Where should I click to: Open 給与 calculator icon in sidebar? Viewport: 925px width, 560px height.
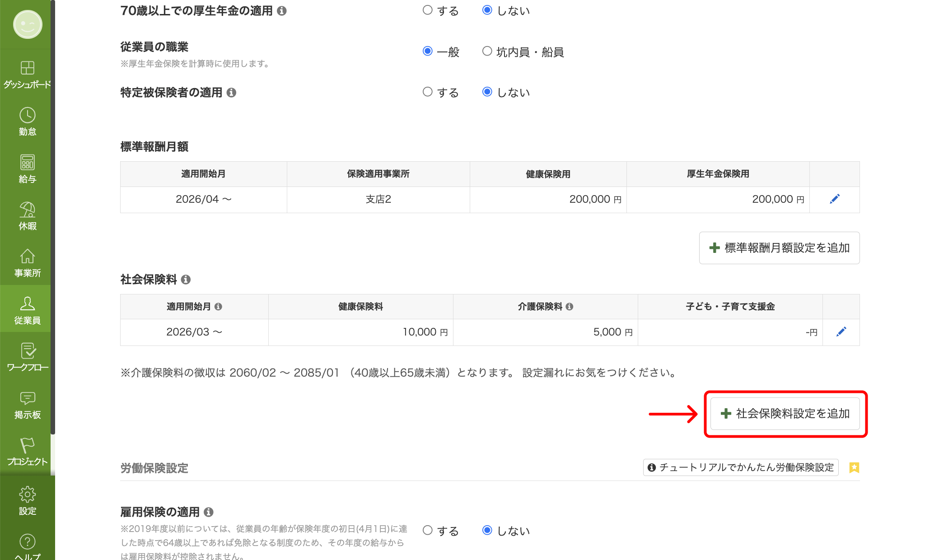[x=27, y=163]
